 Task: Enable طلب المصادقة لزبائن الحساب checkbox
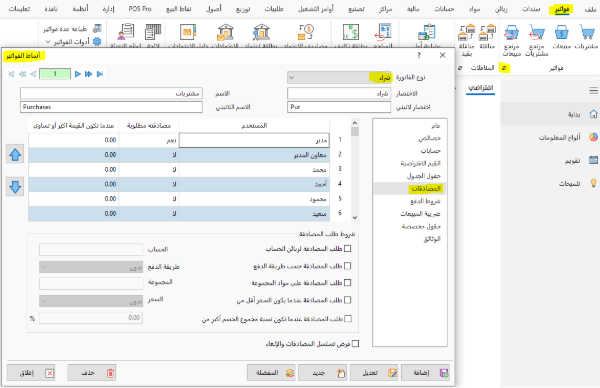[347, 249]
